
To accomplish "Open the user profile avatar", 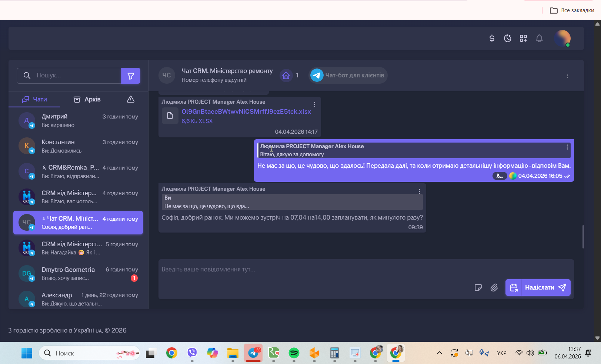I will click(x=562, y=38).
